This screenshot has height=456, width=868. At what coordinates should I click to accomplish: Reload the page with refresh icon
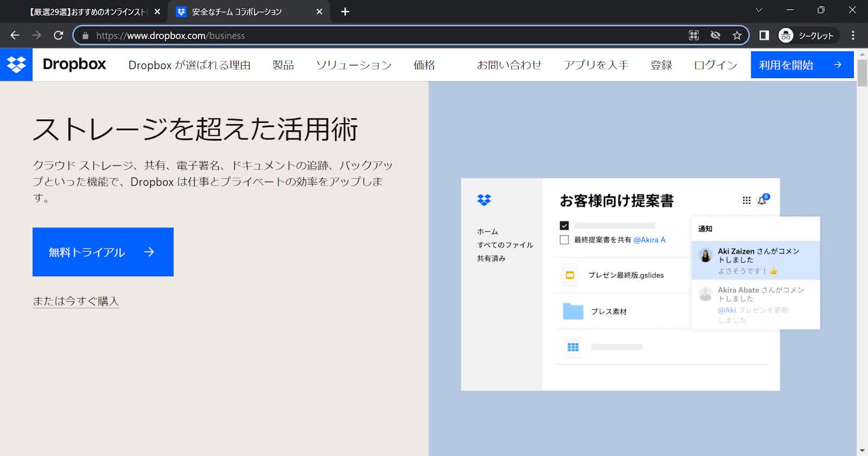pos(58,35)
